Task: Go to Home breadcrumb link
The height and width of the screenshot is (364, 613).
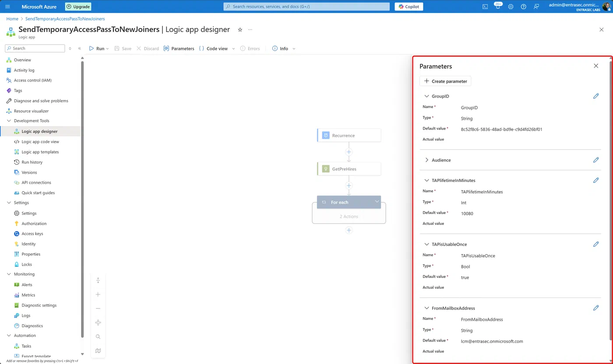Action: [x=12, y=19]
